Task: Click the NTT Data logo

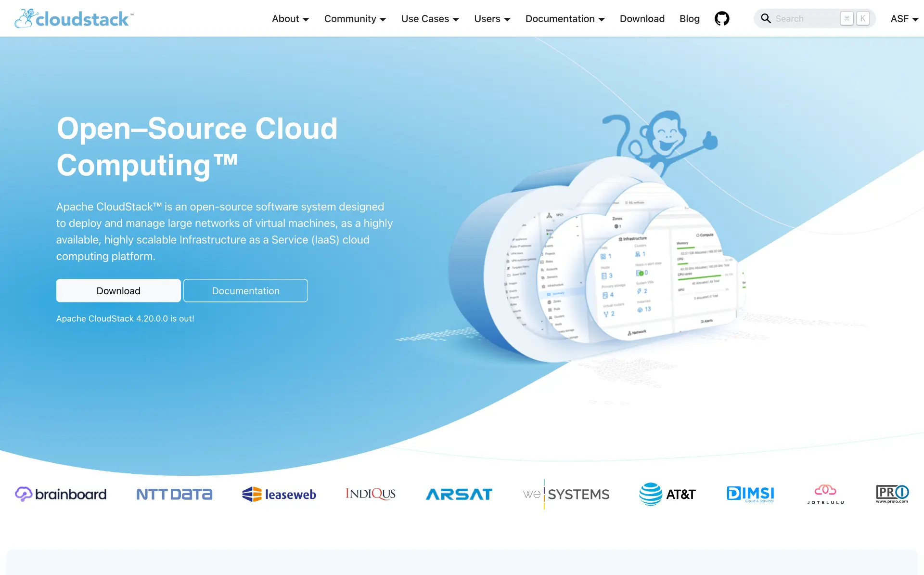Action: point(174,494)
